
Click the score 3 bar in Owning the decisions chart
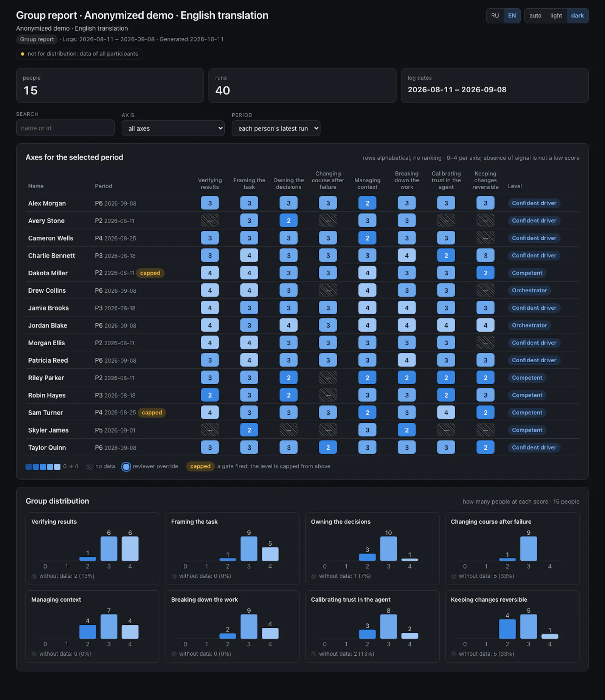coord(388,548)
